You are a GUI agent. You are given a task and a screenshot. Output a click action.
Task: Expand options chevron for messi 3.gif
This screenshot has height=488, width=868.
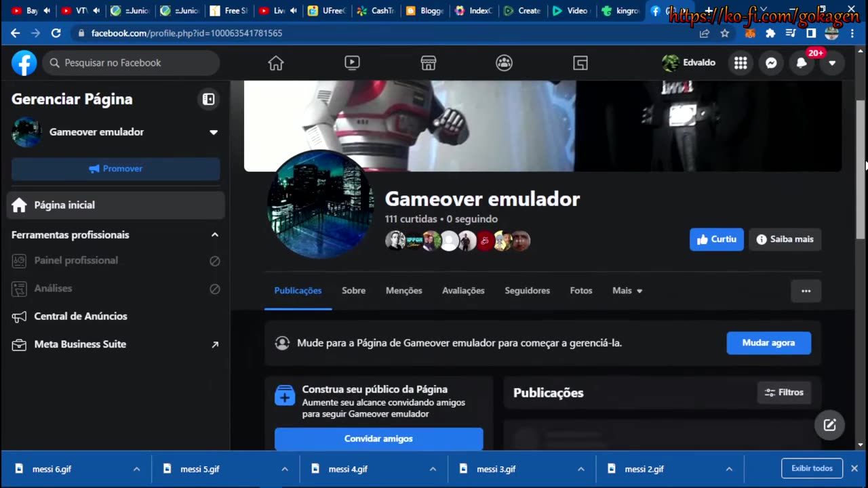pyautogui.click(x=581, y=469)
